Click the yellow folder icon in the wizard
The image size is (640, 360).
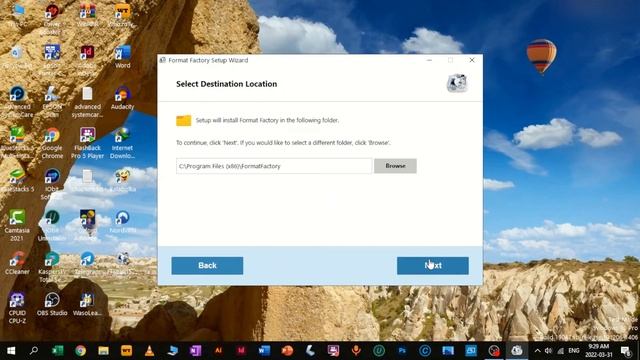pos(184,120)
